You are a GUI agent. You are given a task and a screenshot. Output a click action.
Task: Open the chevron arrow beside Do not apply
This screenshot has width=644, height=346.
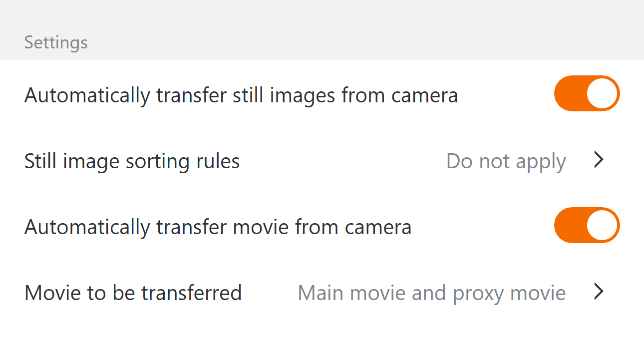[599, 160]
